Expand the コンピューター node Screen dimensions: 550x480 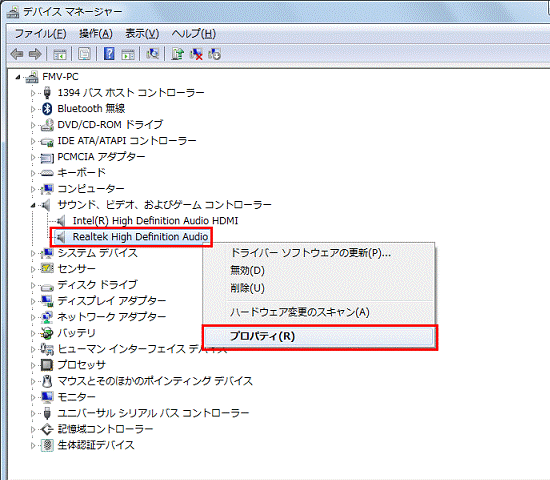click(x=33, y=189)
